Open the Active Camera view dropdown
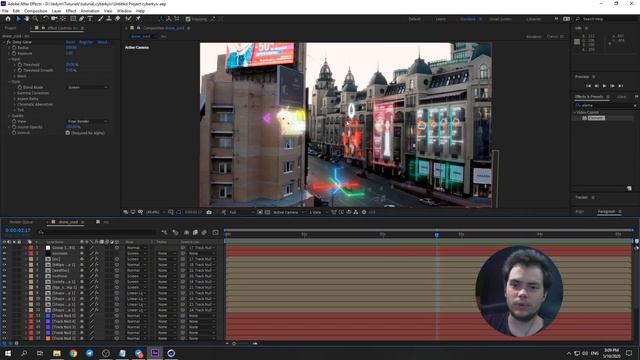Viewport: 640px width, 360px height. (289, 212)
